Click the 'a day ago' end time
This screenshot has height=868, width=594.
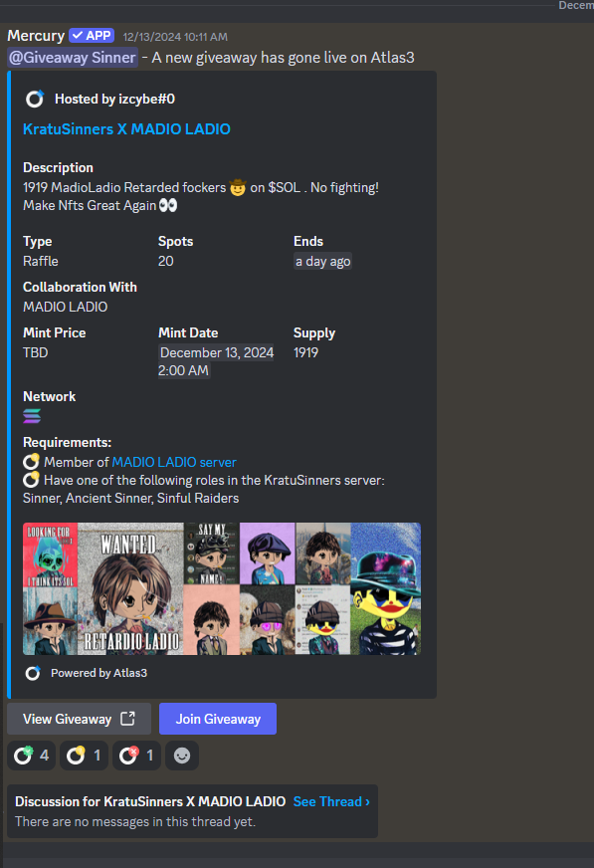[322, 261]
